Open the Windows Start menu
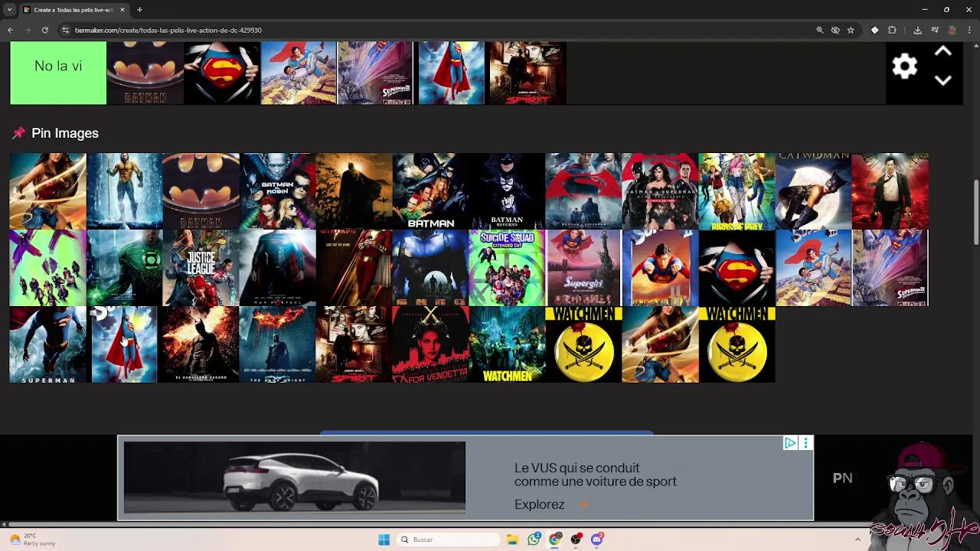The image size is (980, 551). 384,540
